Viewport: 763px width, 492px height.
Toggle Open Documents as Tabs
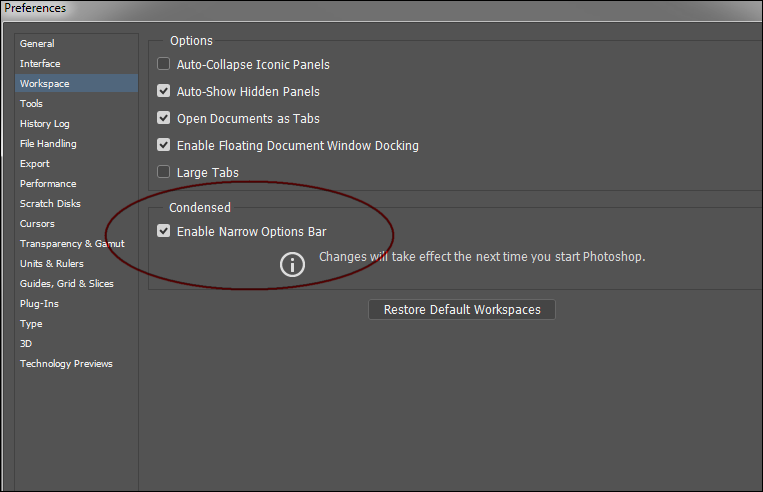pyautogui.click(x=164, y=118)
